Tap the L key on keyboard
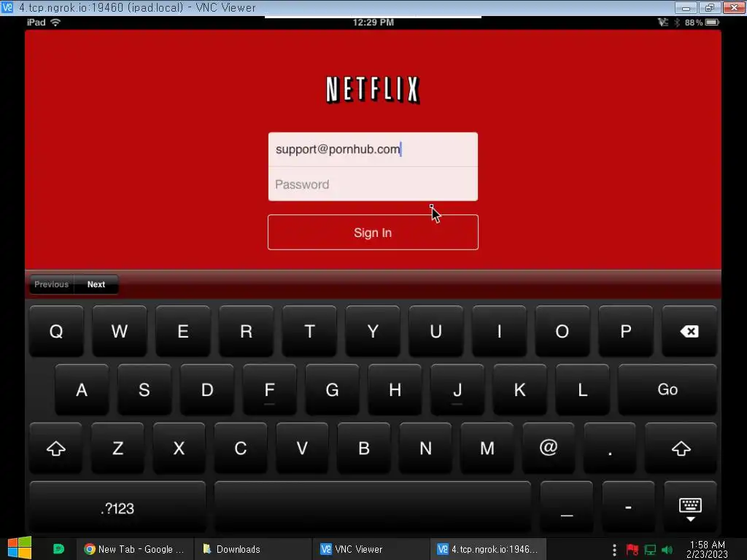Viewport: 747px width, 560px height. point(583,389)
